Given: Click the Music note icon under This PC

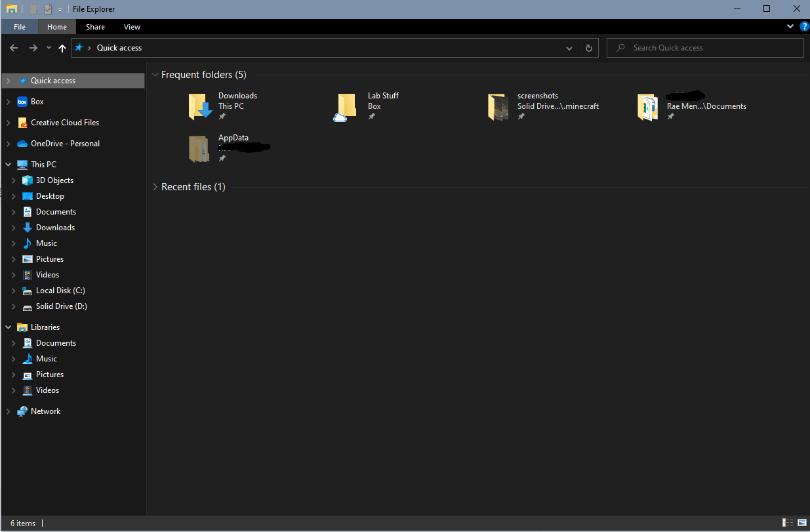Looking at the screenshot, I should (x=28, y=243).
